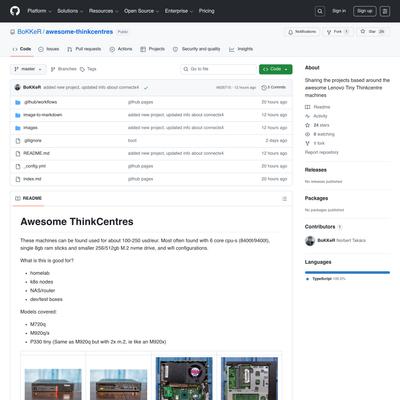Click the README outline list icon
The image size is (400, 400).
284,199
